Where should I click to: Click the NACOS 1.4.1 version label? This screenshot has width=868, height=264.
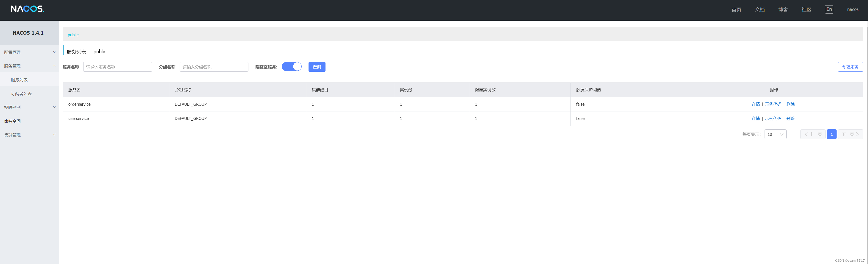point(28,33)
